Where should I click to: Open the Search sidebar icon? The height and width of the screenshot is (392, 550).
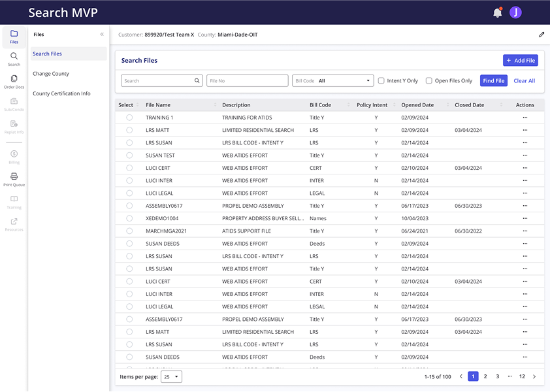[14, 59]
